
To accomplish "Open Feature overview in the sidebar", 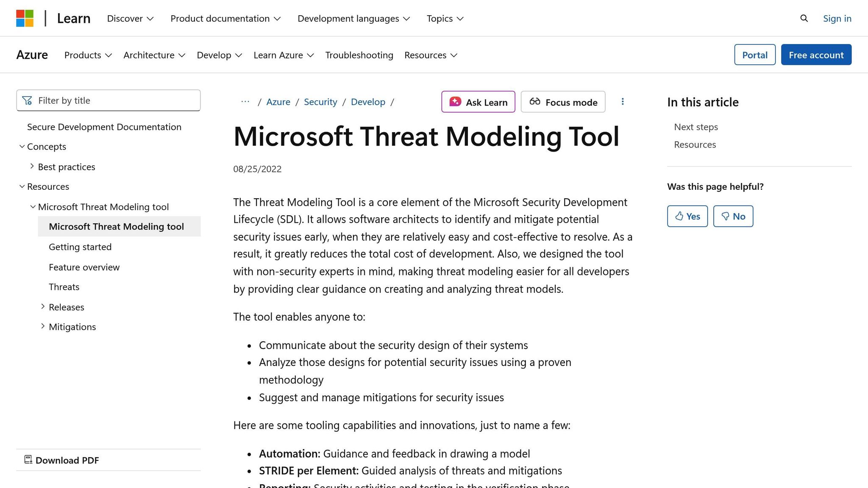I will coord(84,267).
